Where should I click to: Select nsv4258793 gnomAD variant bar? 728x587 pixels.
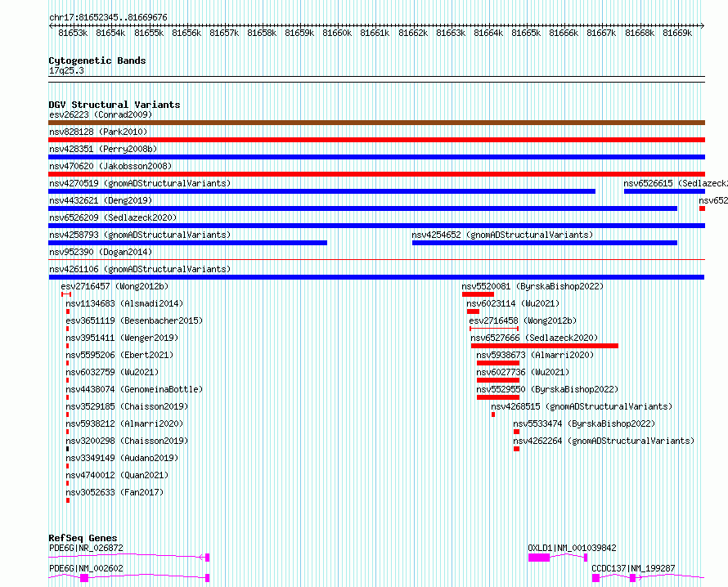click(187, 243)
